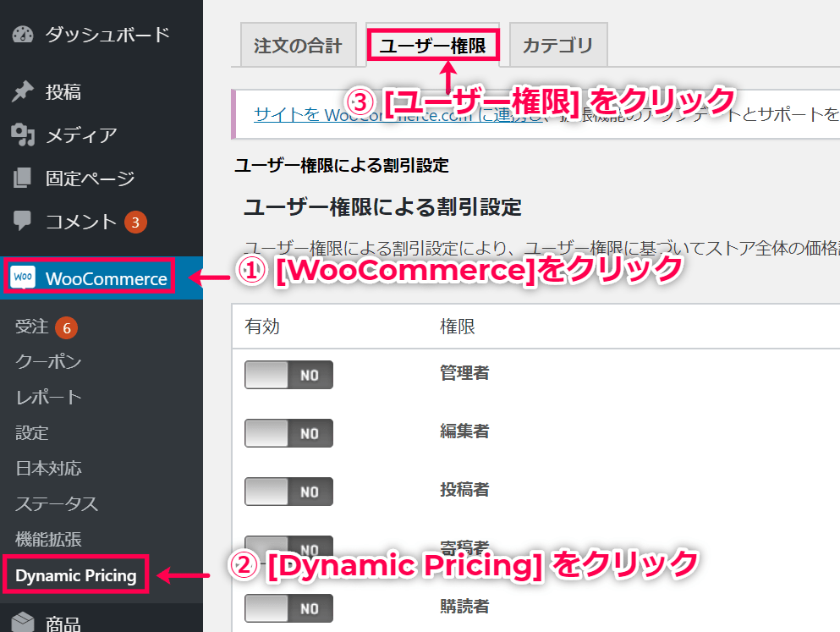Click the Dashboard gauge icon
This screenshot has height=632, width=840.
[23, 35]
